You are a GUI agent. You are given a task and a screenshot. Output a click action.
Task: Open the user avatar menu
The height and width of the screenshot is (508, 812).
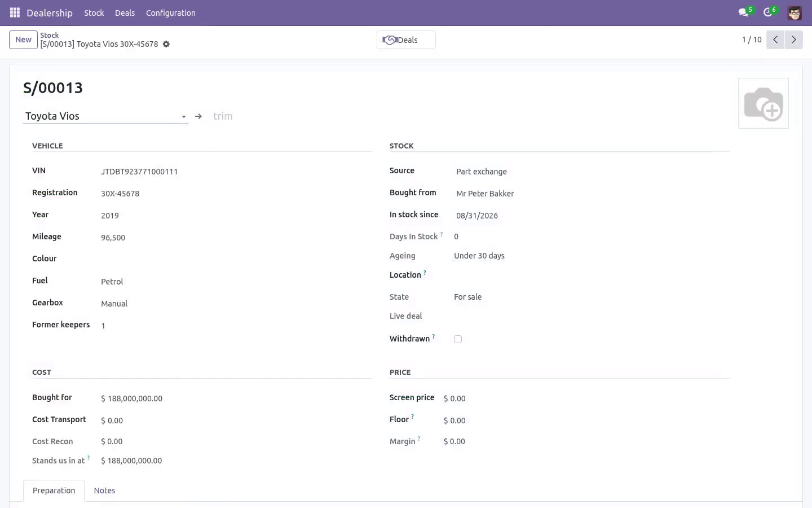tap(795, 12)
